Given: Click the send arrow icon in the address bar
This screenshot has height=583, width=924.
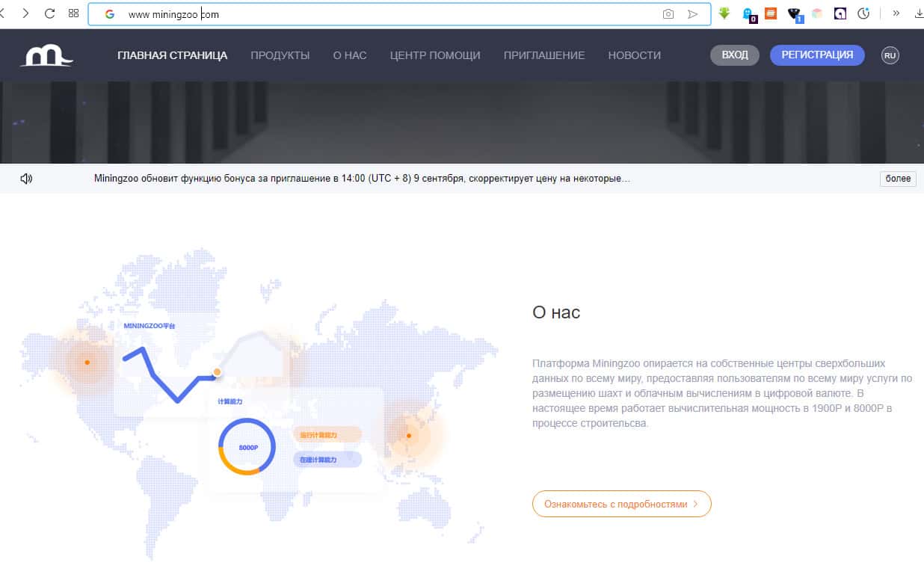Looking at the screenshot, I should pos(693,14).
